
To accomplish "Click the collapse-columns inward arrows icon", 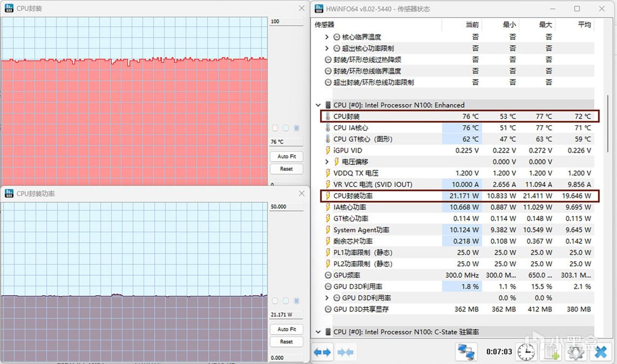I will [345, 352].
